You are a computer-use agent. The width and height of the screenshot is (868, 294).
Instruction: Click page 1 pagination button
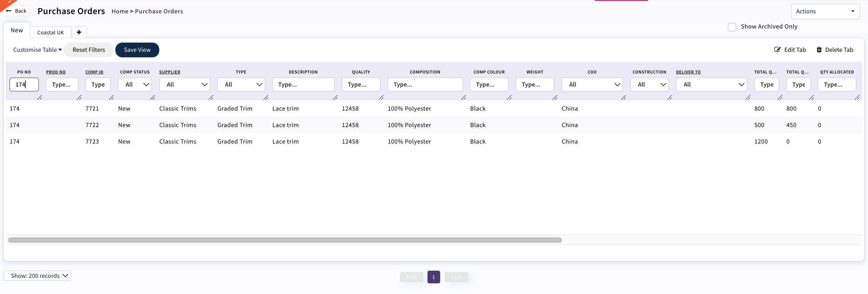pos(434,277)
